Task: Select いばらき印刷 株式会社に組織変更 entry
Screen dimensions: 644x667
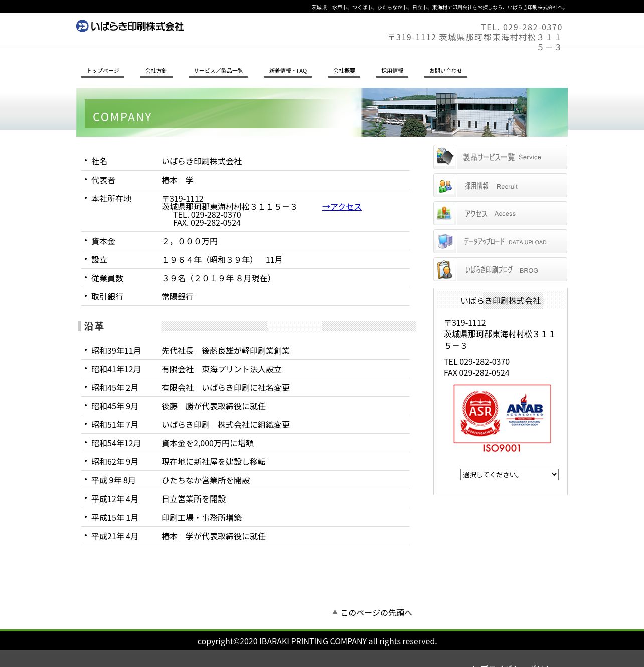Action: coord(226,425)
